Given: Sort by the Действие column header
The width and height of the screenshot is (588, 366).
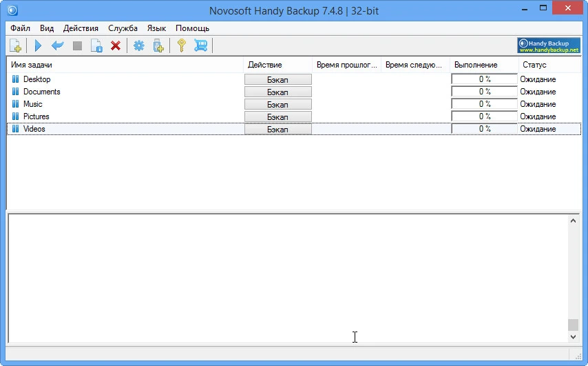Looking at the screenshot, I should click(277, 65).
